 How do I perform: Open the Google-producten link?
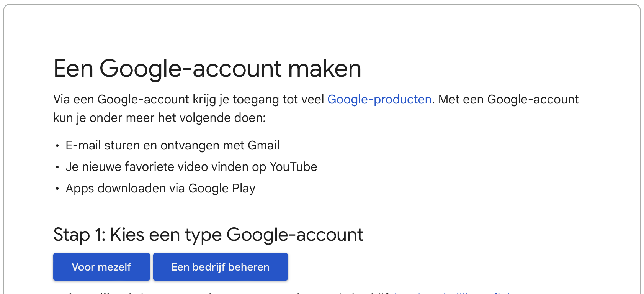[379, 99]
